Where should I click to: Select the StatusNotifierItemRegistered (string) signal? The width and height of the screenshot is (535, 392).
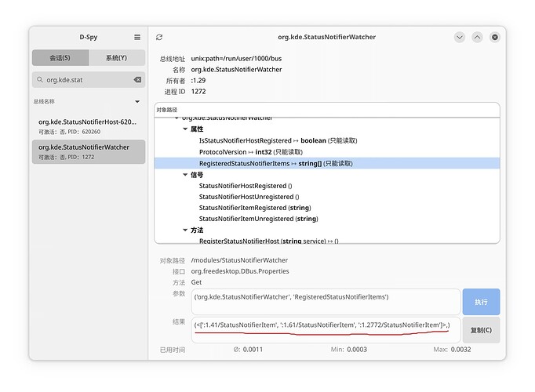[327, 208]
